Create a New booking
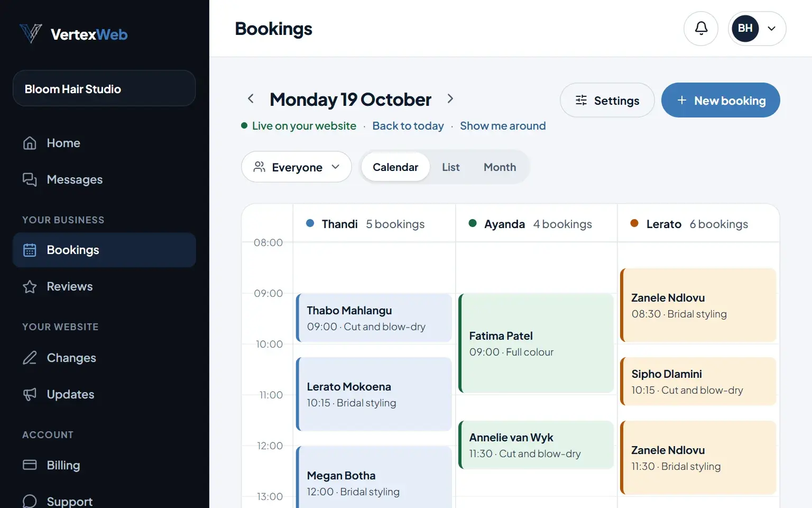The height and width of the screenshot is (508, 812). pos(721,100)
